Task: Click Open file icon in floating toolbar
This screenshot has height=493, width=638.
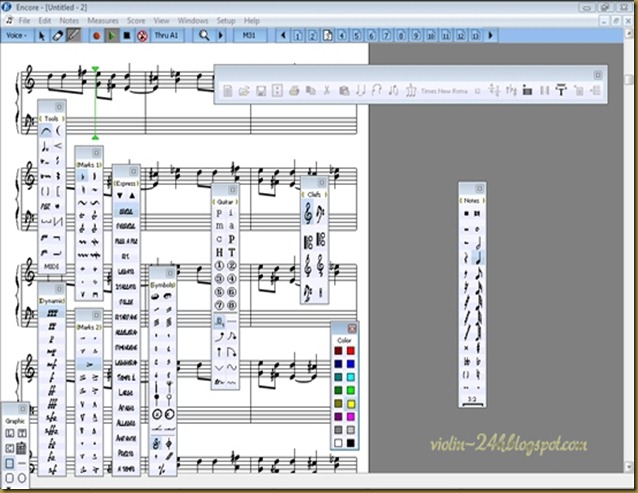Action: (244, 91)
